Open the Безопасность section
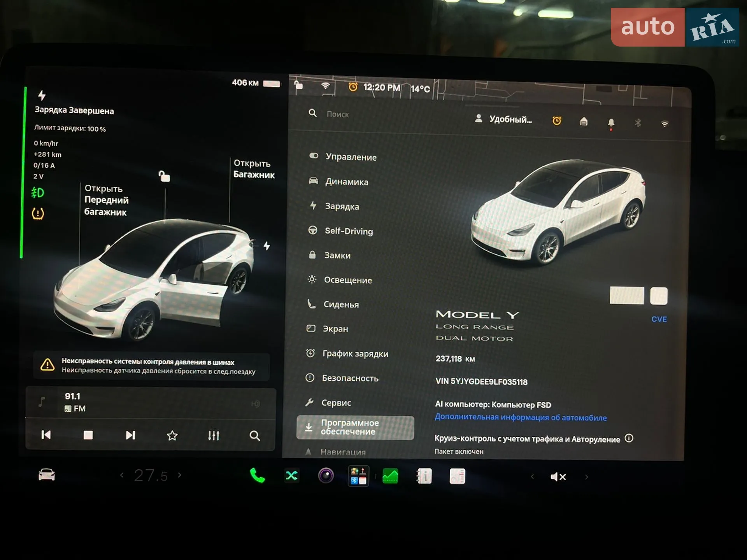 point(342,378)
